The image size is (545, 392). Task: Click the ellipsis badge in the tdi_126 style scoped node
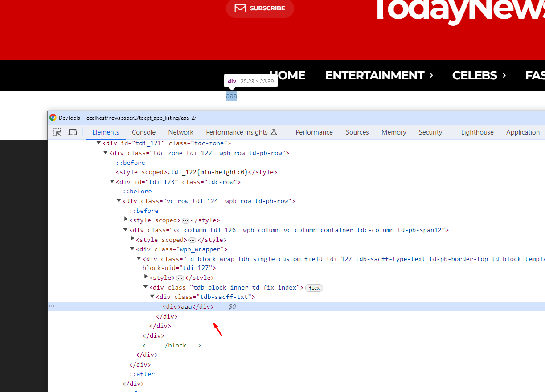pyautogui.click(x=192, y=240)
